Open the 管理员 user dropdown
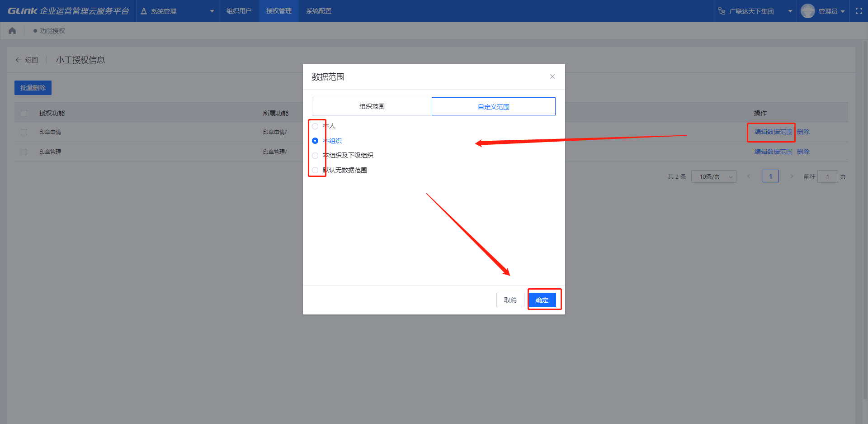The image size is (868, 424). (822, 11)
